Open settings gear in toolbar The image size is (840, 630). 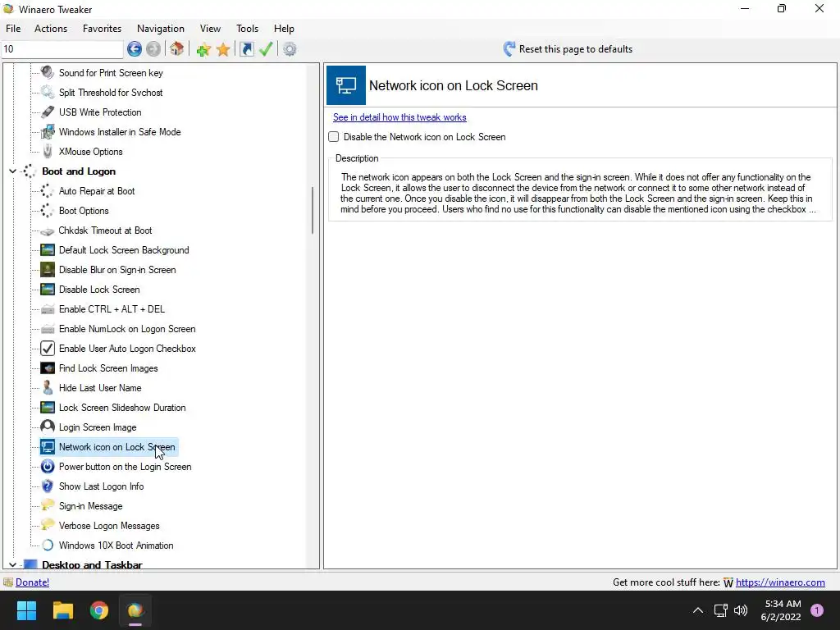pos(290,49)
